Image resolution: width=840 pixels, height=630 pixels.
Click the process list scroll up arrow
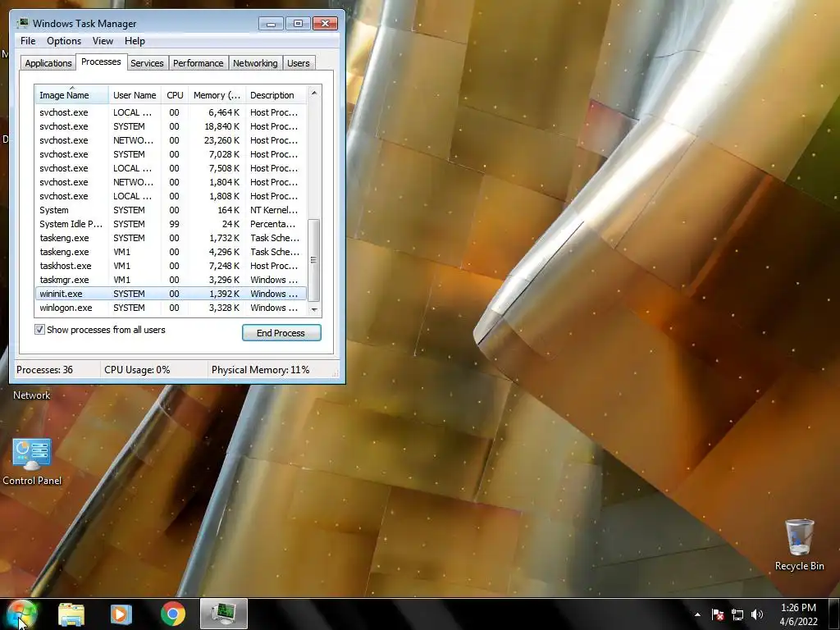click(x=314, y=94)
